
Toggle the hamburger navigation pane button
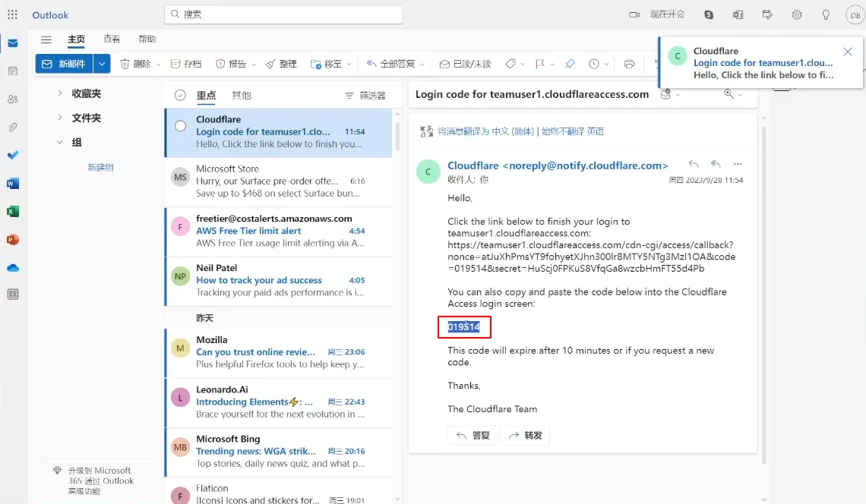click(46, 39)
